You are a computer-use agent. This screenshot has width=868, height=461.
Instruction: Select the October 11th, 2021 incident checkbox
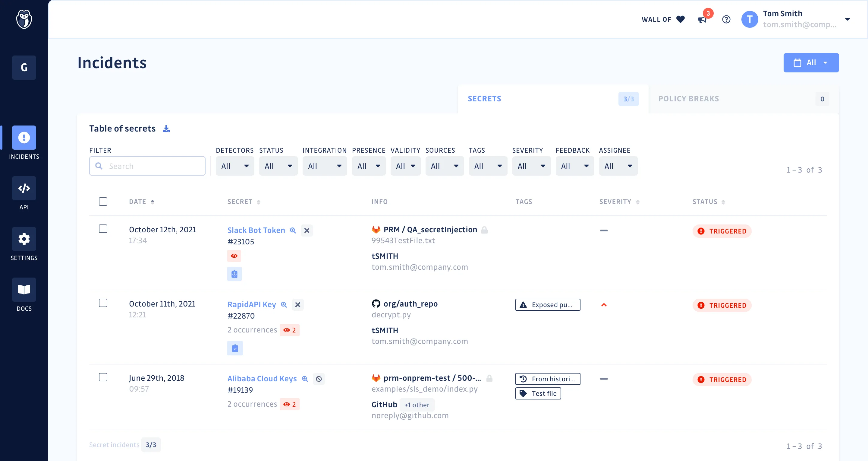pos(103,303)
